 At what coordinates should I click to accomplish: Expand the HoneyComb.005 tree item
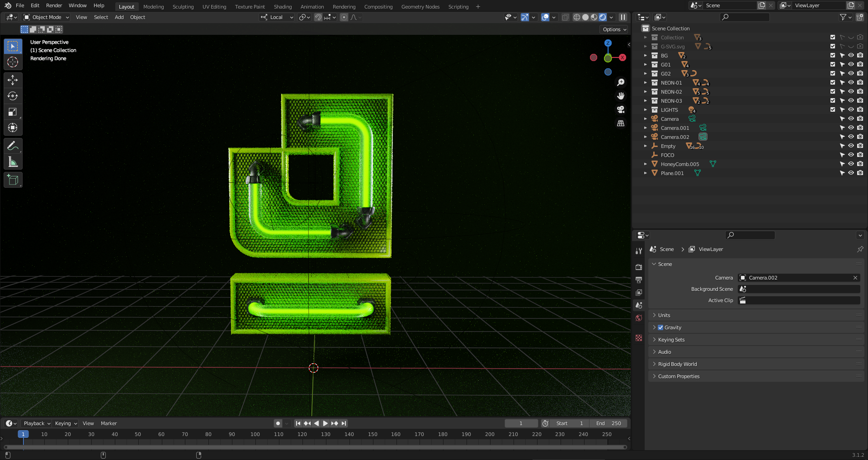coord(646,164)
